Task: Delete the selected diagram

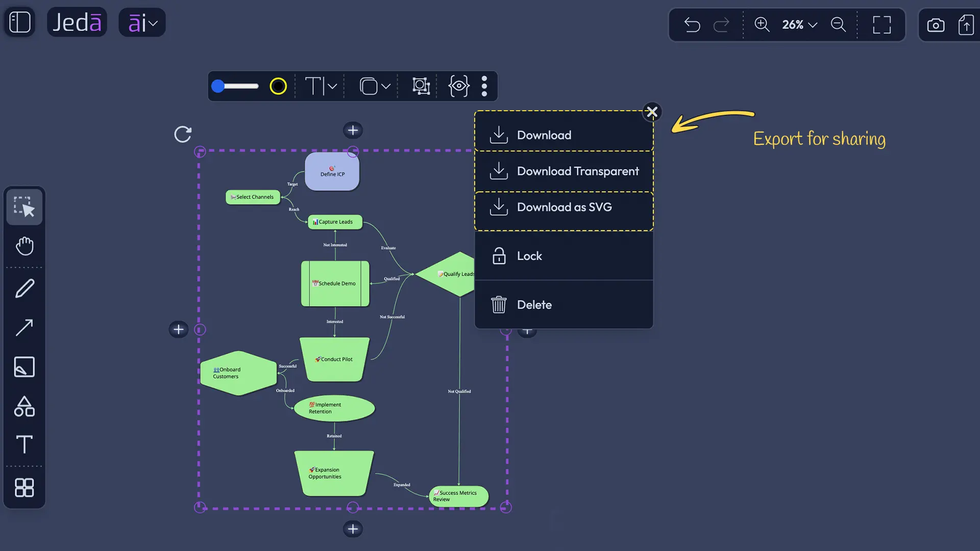Action: pos(564,305)
